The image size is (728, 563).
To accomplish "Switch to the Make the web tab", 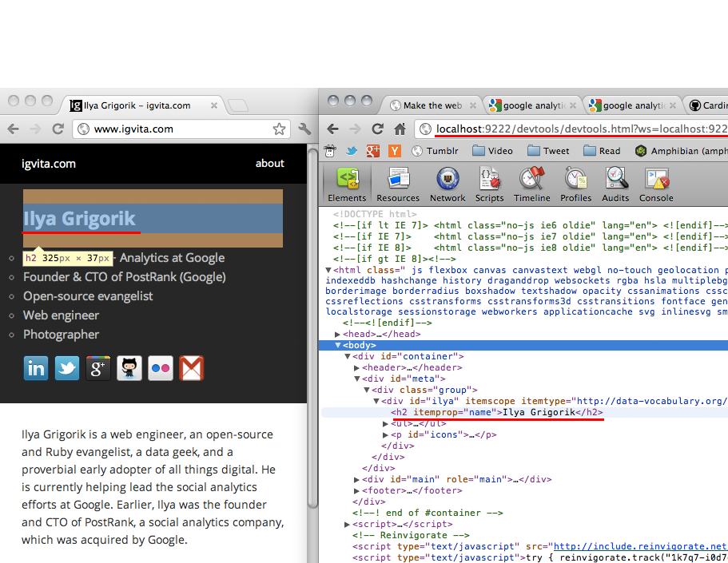I will click(x=432, y=105).
